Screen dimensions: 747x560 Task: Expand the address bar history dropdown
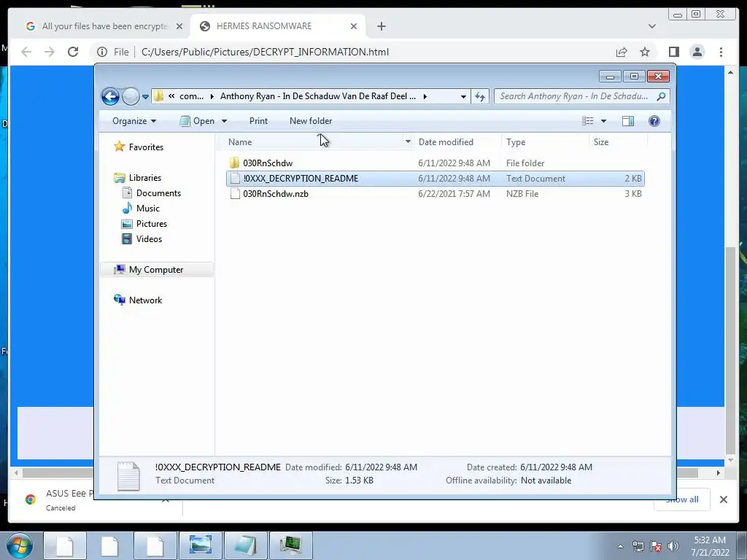[463, 97]
